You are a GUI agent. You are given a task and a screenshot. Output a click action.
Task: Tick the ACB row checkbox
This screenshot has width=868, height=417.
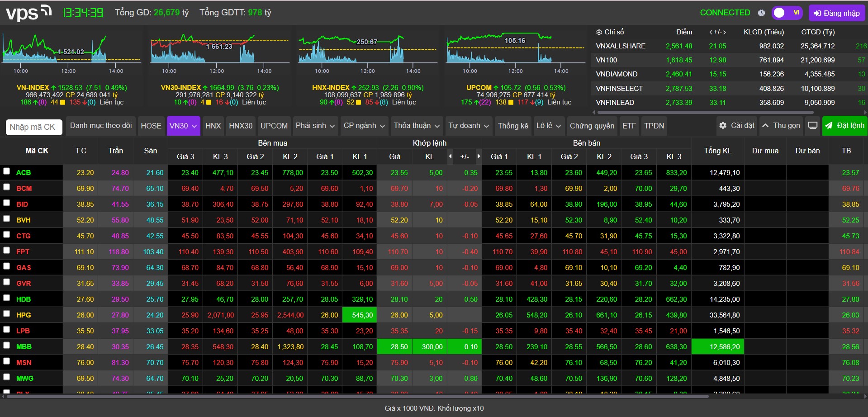click(6, 171)
